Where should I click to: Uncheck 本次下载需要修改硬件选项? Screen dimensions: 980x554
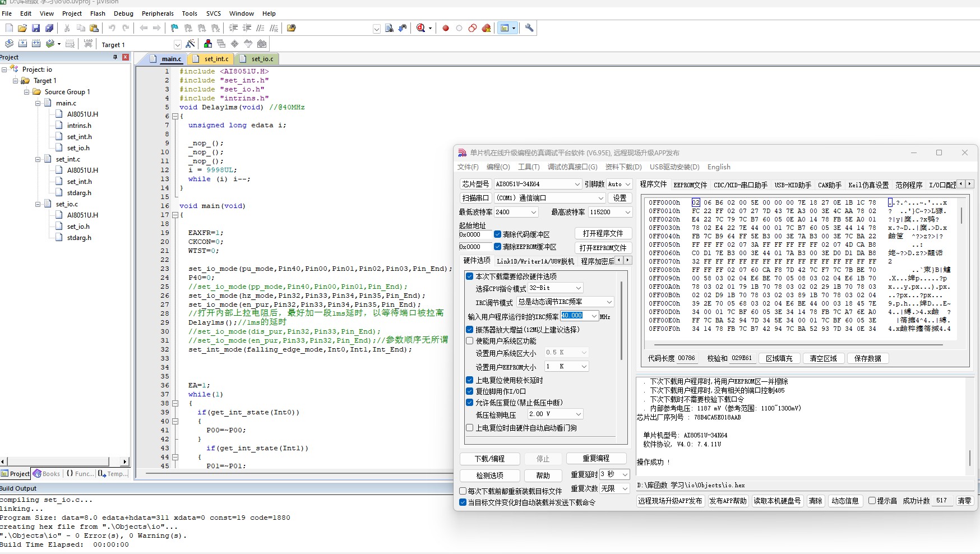pos(470,276)
